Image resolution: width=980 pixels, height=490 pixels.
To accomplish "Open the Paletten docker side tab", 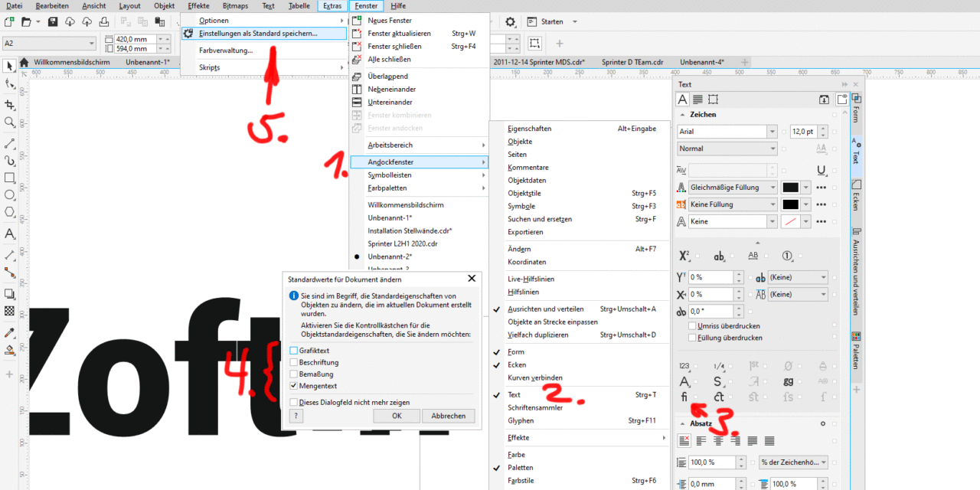I will [x=857, y=350].
